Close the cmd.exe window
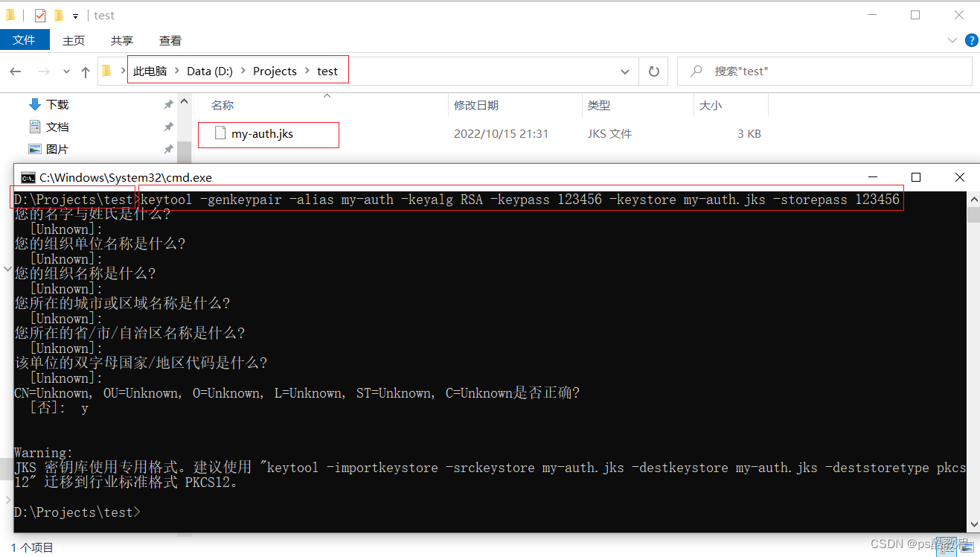 coord(959,177)
